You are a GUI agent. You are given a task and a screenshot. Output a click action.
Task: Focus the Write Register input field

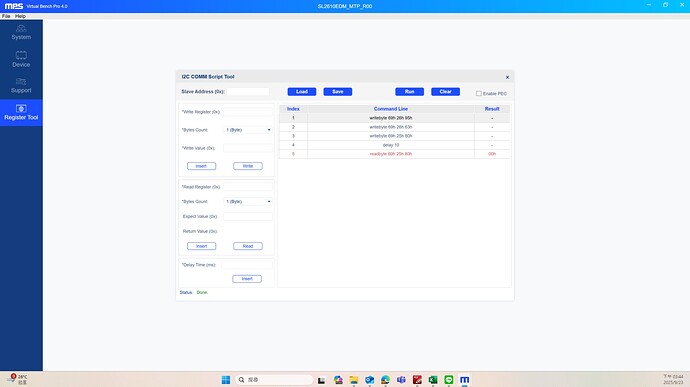[248, 112]
